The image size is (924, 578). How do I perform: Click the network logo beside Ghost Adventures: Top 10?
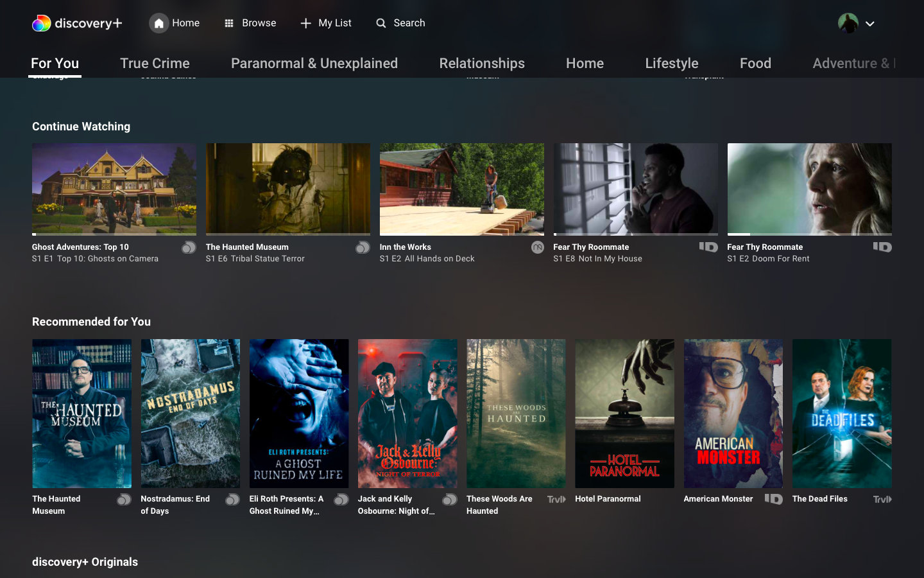click(x=189, y=247)
